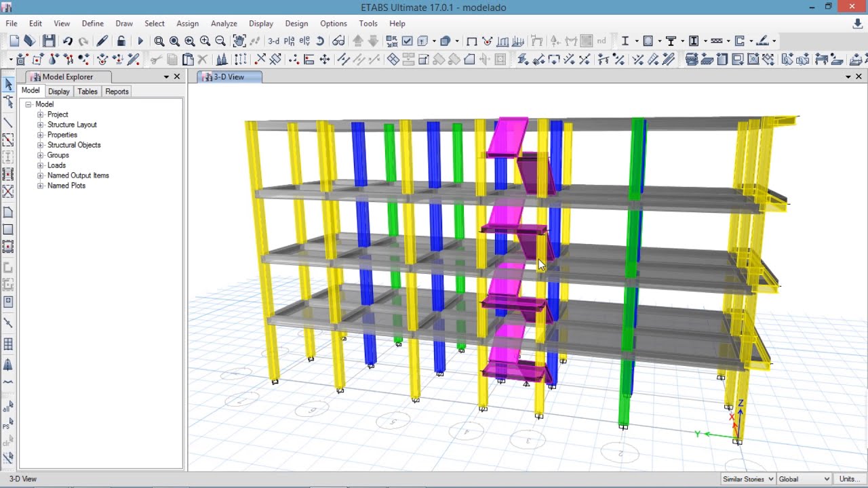Switch to the Tables tab

[x=87, y=91]
